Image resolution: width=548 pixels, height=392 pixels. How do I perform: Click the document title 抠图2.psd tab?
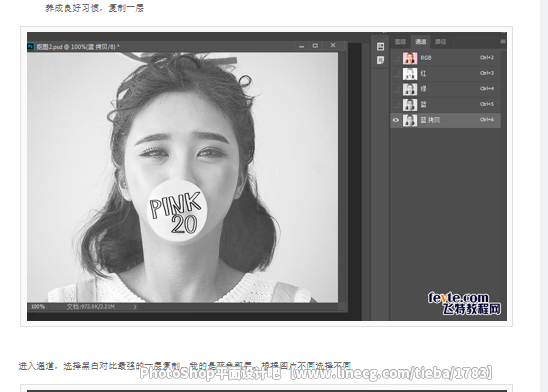click(78, 46)
